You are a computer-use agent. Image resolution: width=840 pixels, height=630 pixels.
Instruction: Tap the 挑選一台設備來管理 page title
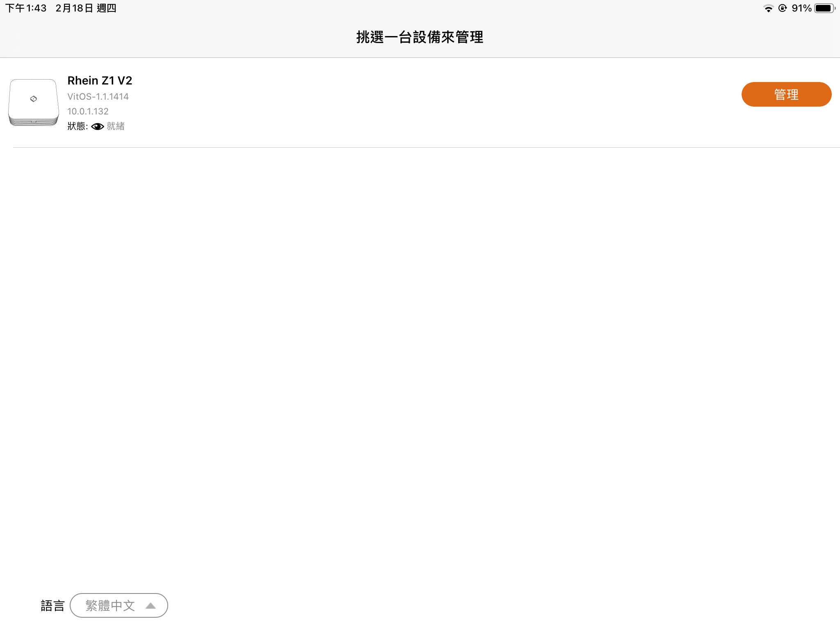click(420, 37)
